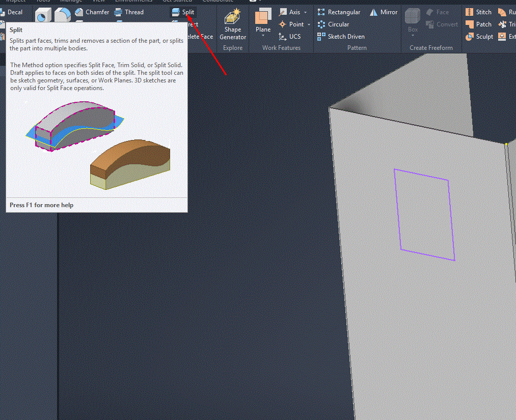This screenshot has height=420, width=516.
Task: Expand the Axis dropdown arrow
Action: (x=306, y=12)
